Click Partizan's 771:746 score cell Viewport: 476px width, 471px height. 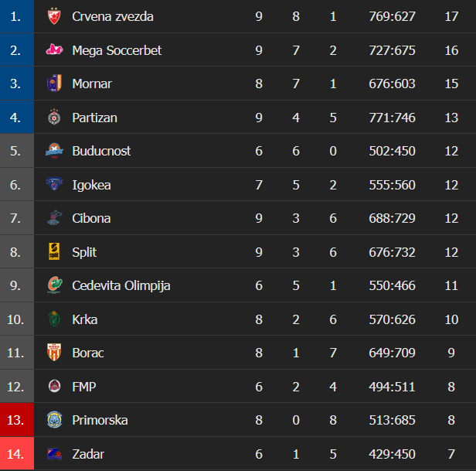(393, 118)
